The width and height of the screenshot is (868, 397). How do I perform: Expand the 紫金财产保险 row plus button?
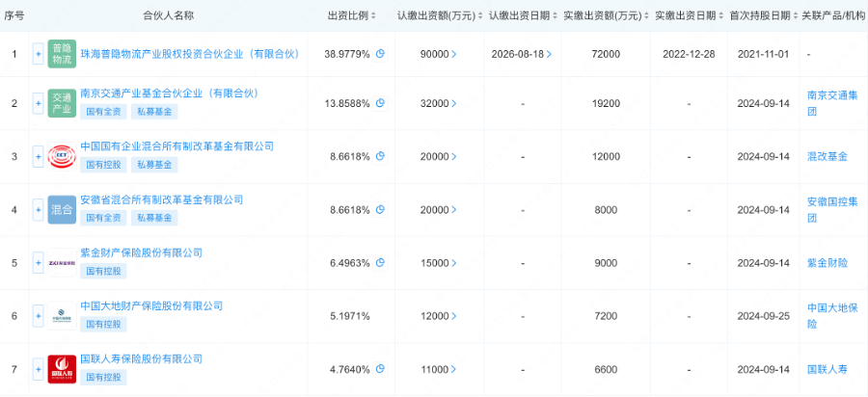39,263
